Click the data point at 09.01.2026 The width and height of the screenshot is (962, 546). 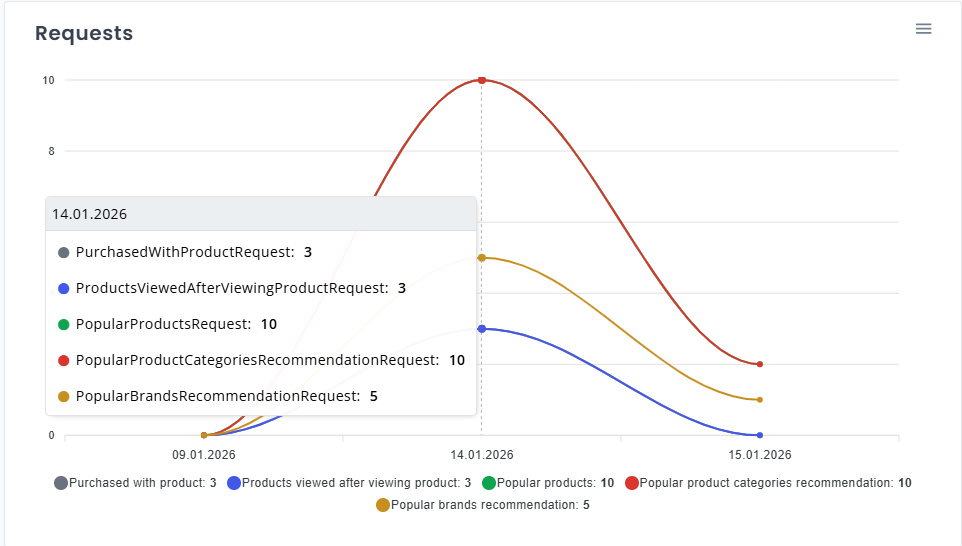[x=204, y=435]
